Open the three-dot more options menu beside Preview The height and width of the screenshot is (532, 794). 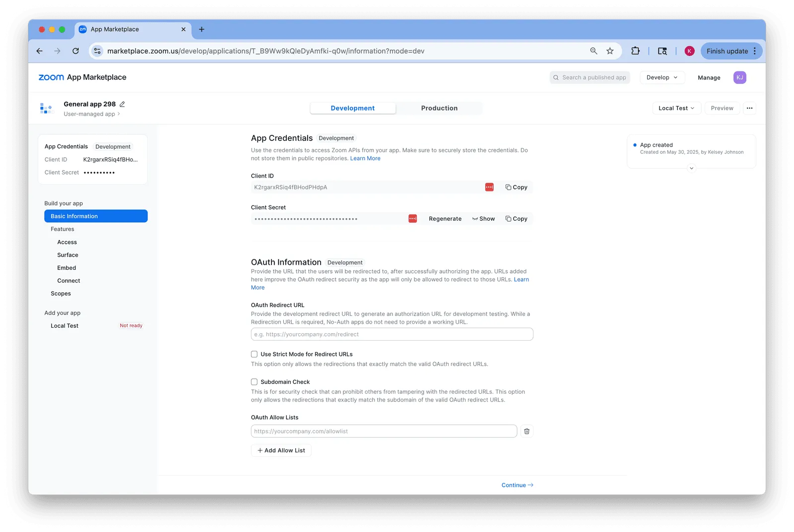(749, 108)
